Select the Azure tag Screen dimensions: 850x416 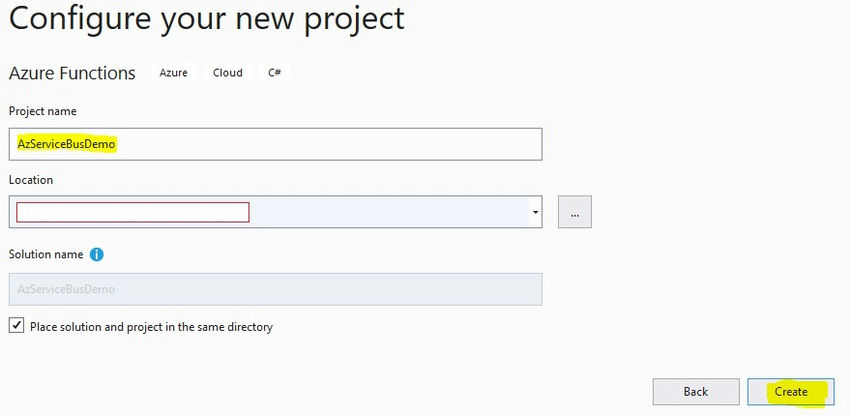click(173, 73)
